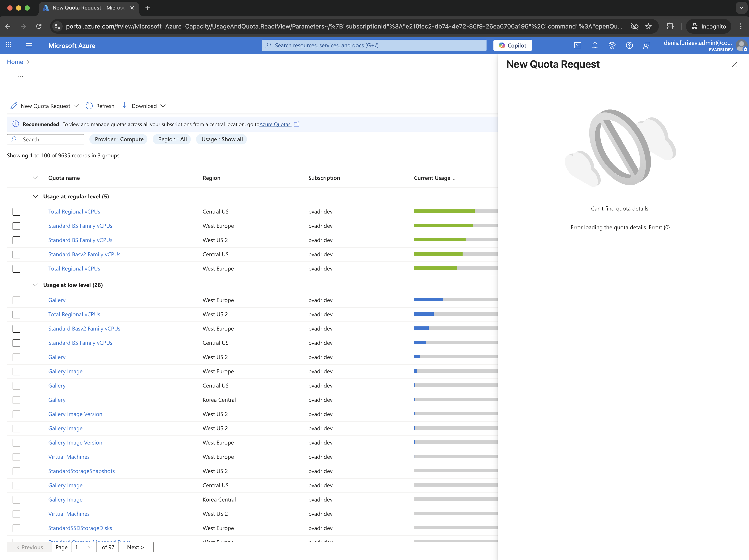Click the Microsoft Azure home title
Viewport: 749px width, 560px height.
[72, 45]
